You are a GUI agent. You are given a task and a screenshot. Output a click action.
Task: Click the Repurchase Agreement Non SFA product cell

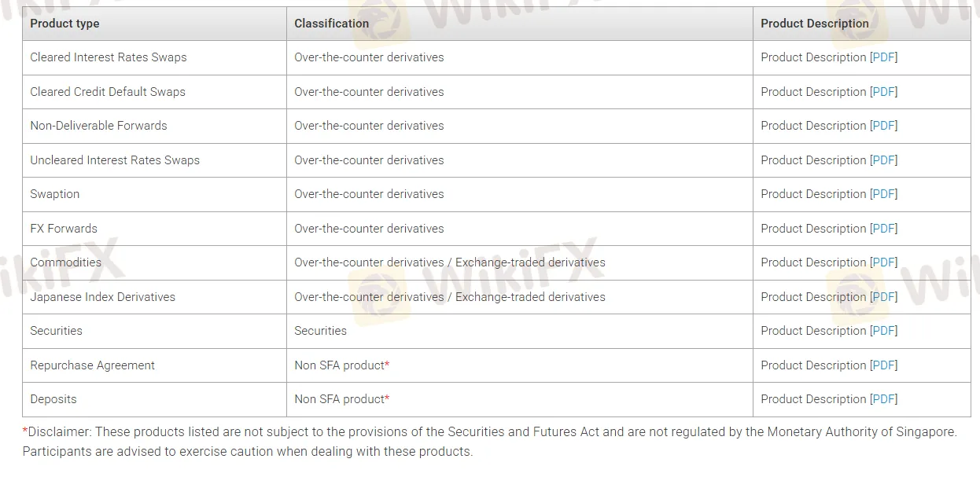pyautogui.click(x=520, y=365)
